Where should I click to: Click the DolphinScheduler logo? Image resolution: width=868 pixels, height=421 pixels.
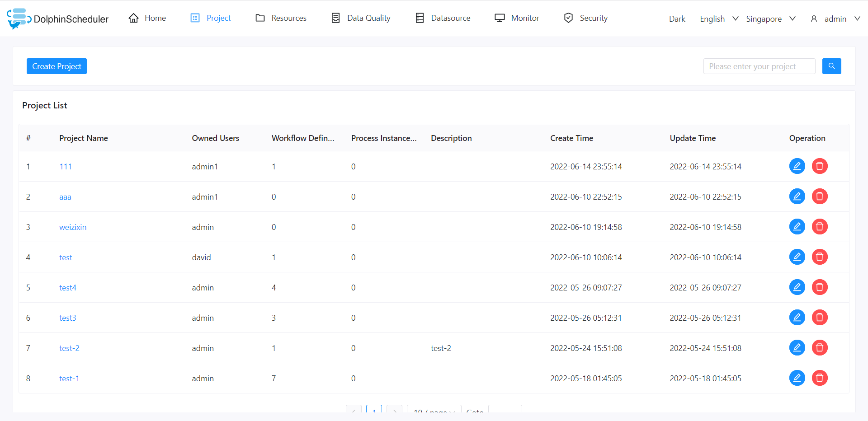[x=58, y=19]
